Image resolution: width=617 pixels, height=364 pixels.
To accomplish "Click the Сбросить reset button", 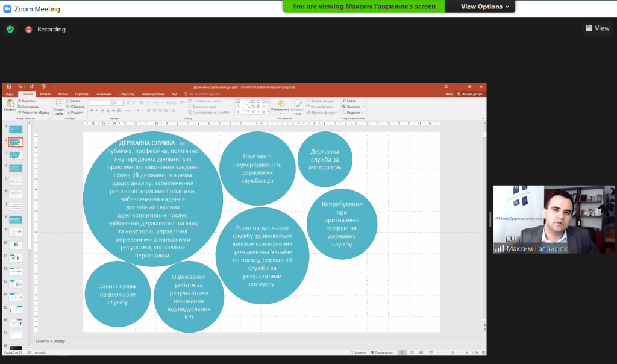I will click(x=77, y=107).
